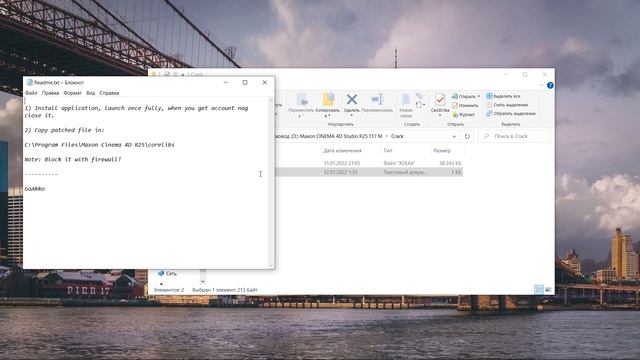Image resolution: width=640 pixels, height=360 pixels.
Task: Open the Справка menu in Notepad
Action: point(109,93)
